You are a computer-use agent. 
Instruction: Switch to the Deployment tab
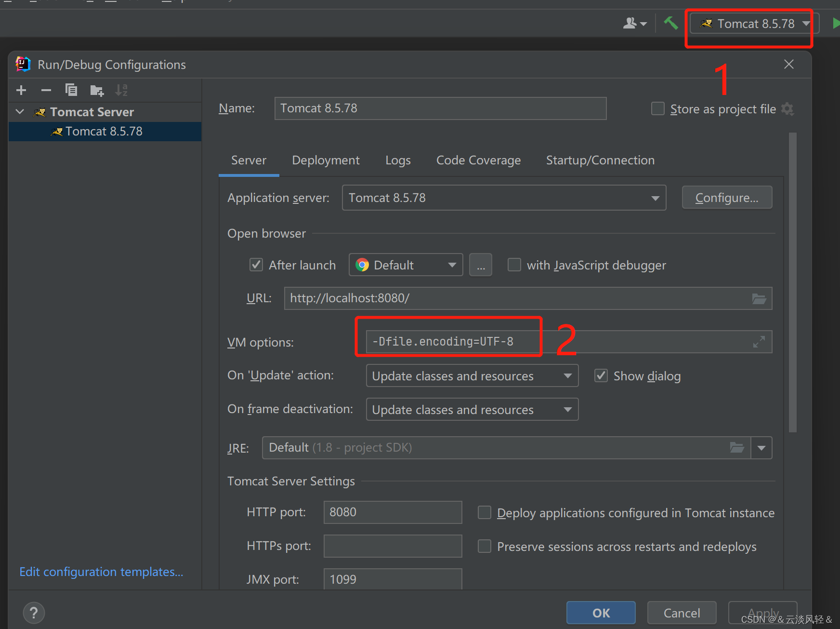pos(326,160)
